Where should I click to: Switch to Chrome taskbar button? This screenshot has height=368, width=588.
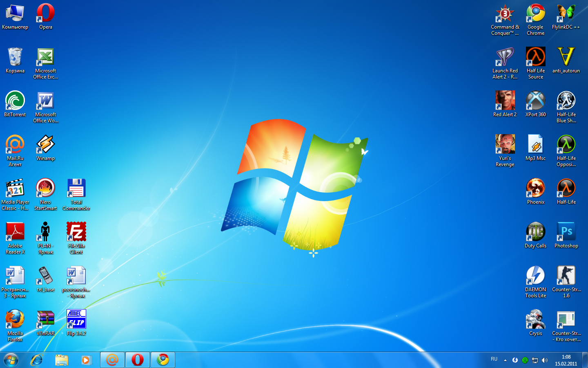click(163, 360)
